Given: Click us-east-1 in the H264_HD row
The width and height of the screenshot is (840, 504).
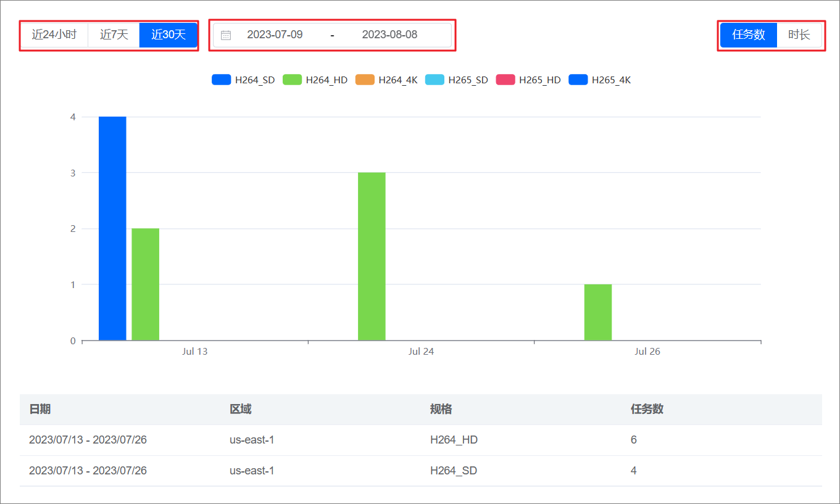Looking at the screenshot, I should (252, 440).
